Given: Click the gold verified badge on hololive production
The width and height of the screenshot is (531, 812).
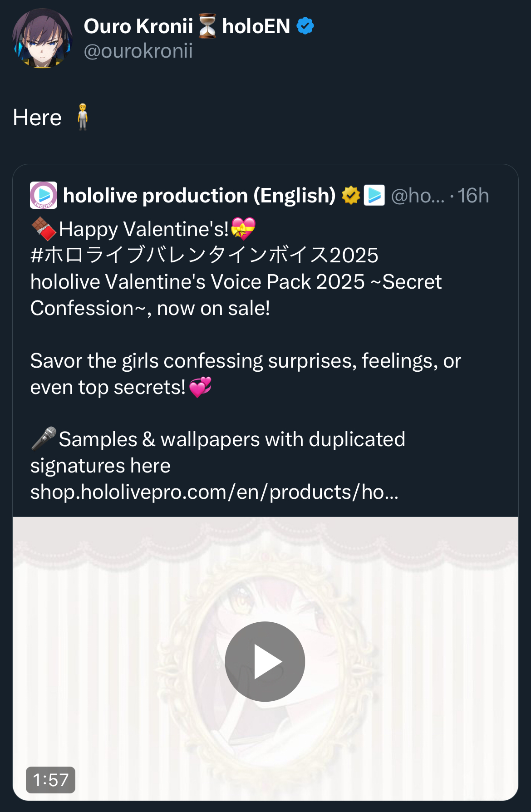Looking at the screenshot, I should [350, 196].
